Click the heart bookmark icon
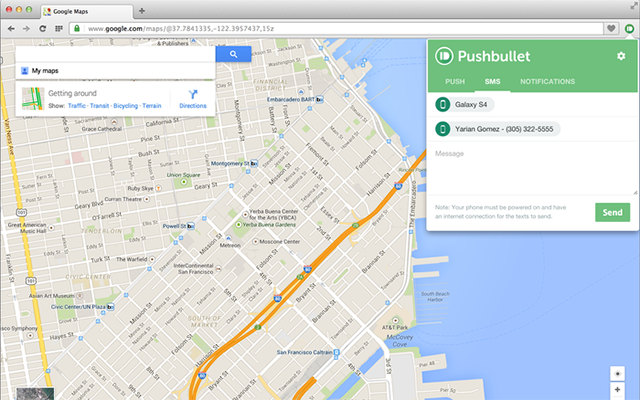The width and height of the screenshot is (640, 400). pos(611,29)
